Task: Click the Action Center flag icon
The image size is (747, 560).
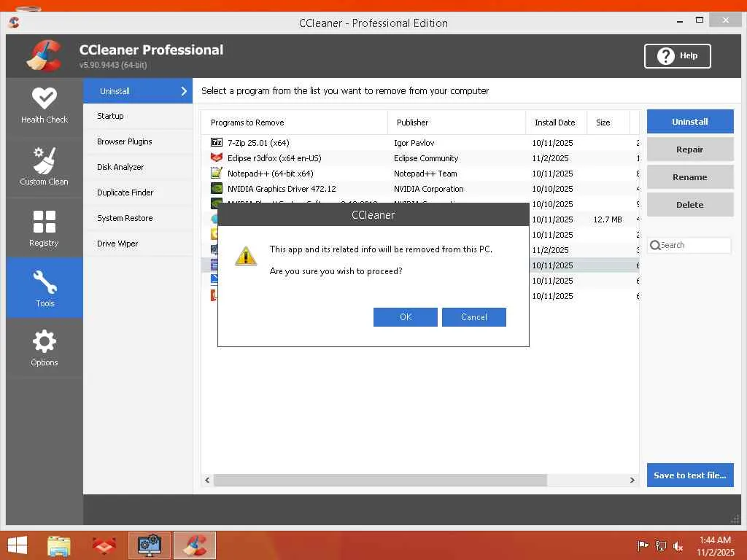Action: [643, 545]
